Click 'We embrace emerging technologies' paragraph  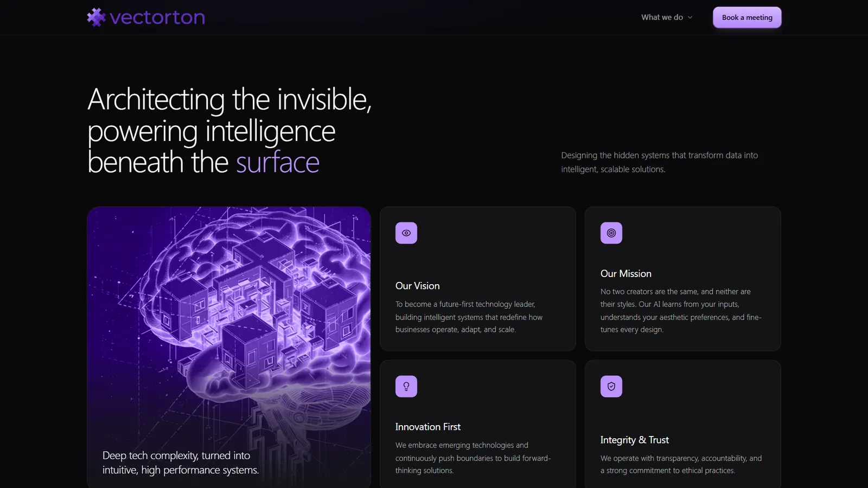click(473, 458)
